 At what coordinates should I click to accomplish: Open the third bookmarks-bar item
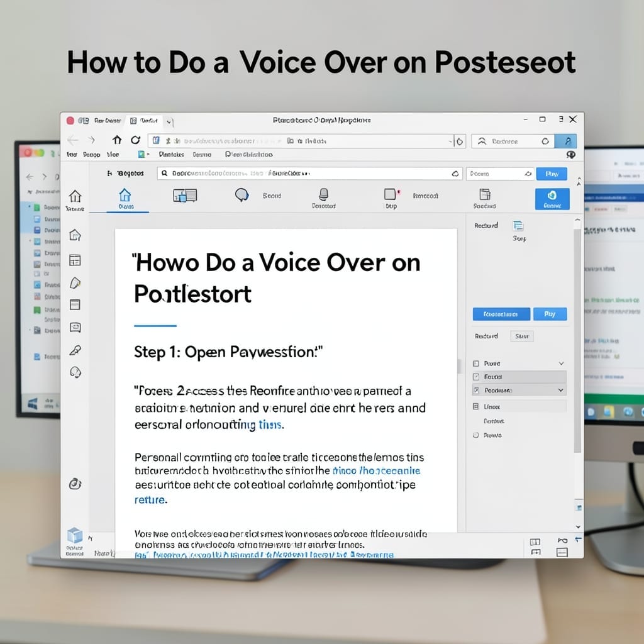click(113, 155)
